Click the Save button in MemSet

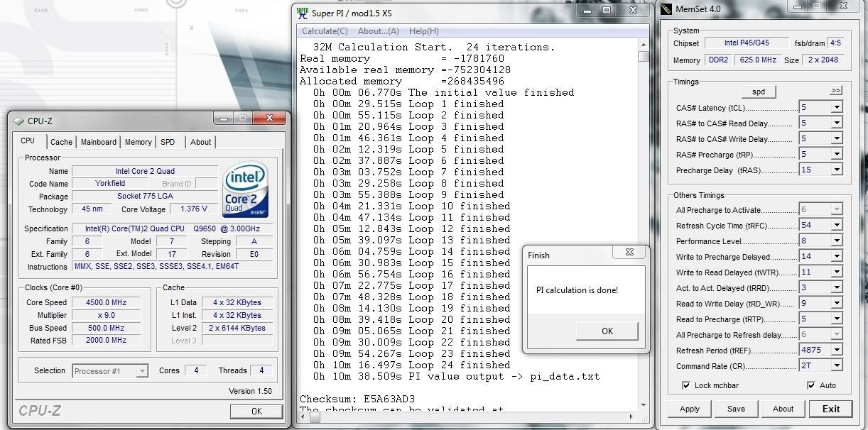(x=737, y=409)
